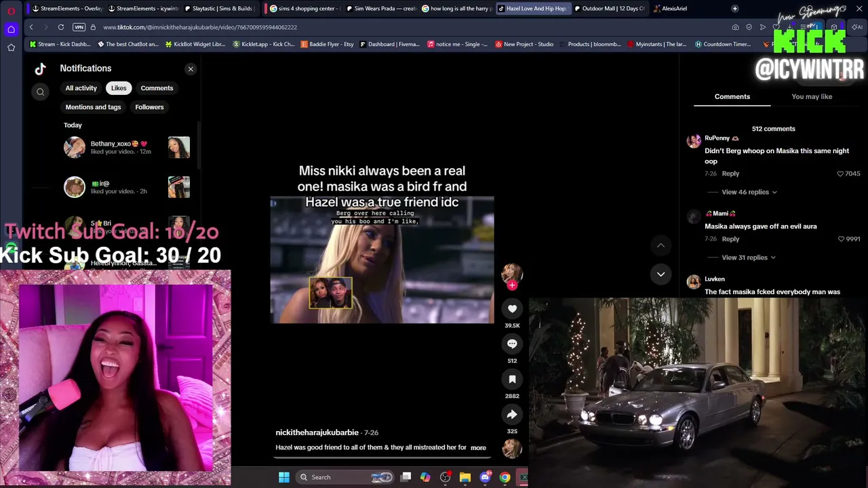This screenshot has width=868, height=488.
Task: Share the TikTok video
Action: (512, 415)
